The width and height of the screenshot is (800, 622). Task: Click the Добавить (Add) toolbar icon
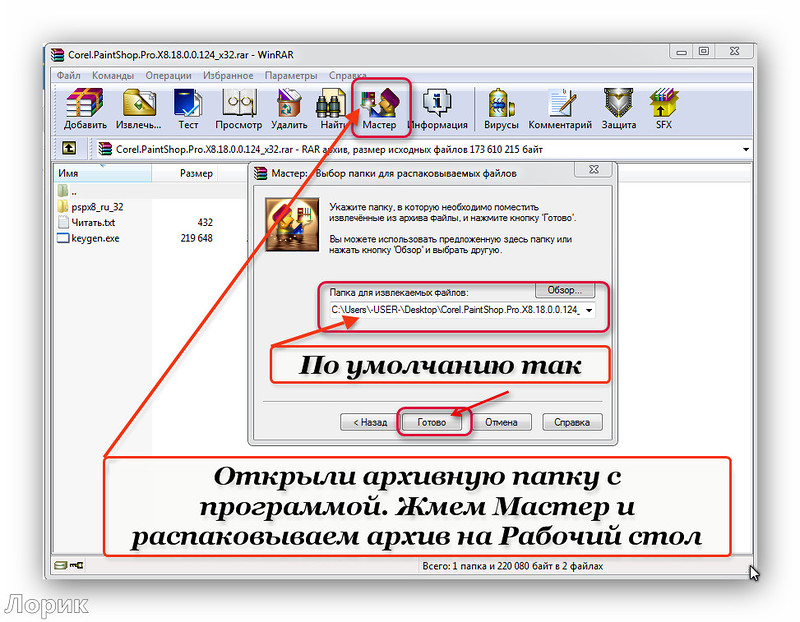[85, 108]
